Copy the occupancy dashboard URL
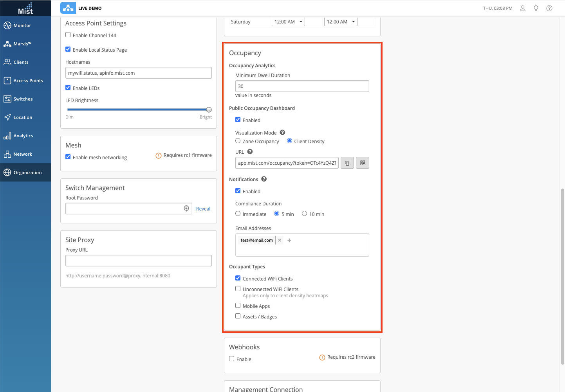 coord(347,163)
